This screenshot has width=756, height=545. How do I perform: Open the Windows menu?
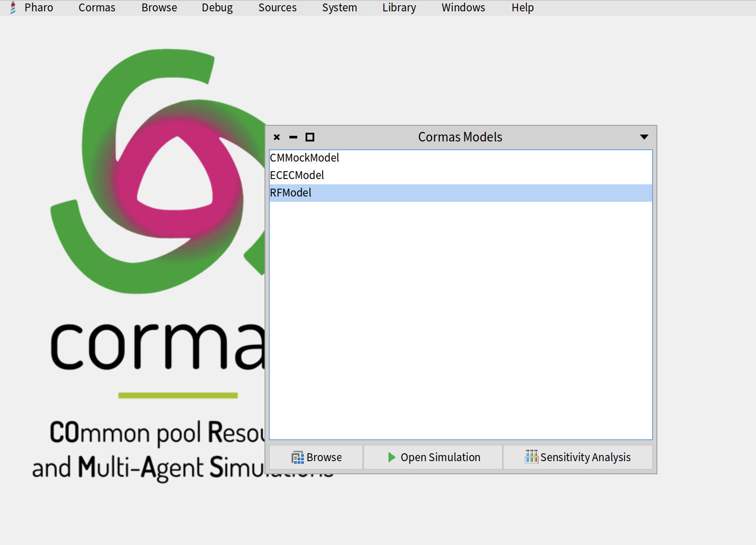(x=463, y=8)
